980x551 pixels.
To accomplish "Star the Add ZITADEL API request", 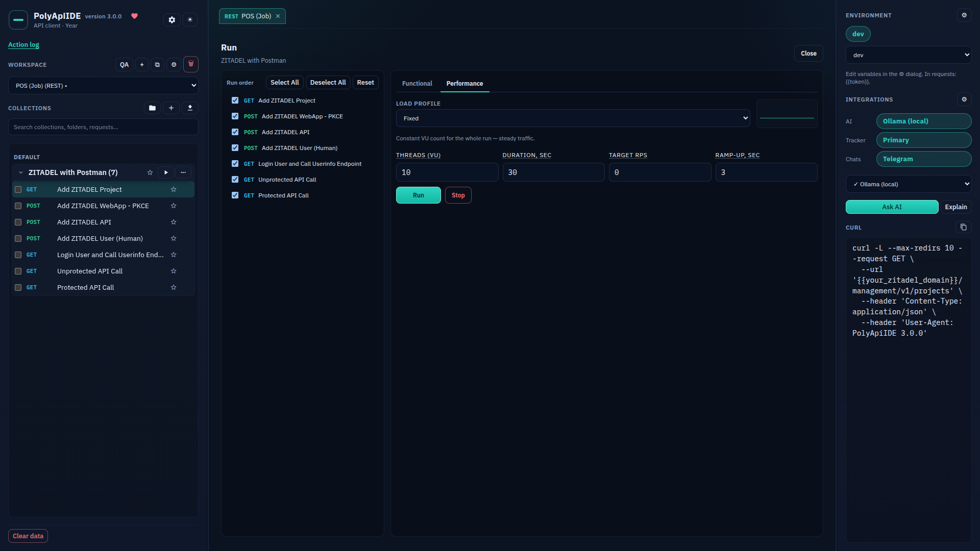I will (x=174, y=222).
